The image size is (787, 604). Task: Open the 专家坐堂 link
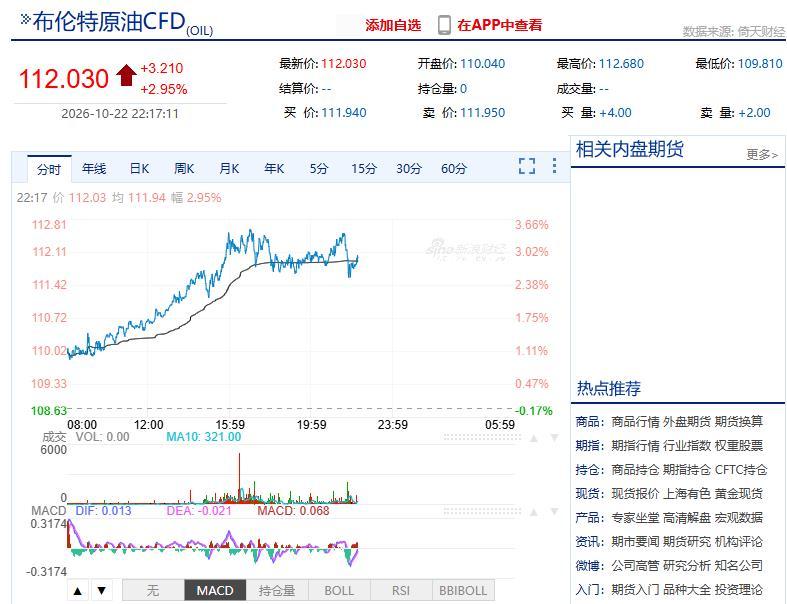point(635,518)
